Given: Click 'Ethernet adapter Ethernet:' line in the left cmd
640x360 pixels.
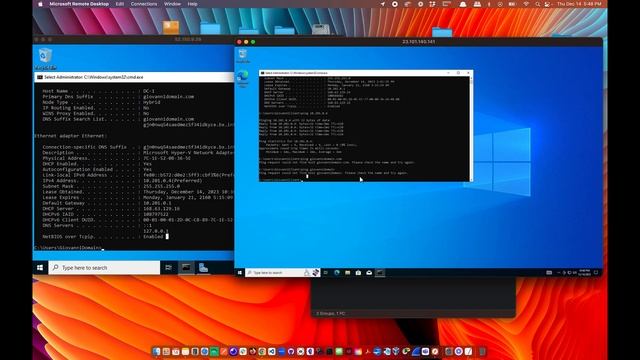Looking at the screenshot, I should tap(71, 136).
